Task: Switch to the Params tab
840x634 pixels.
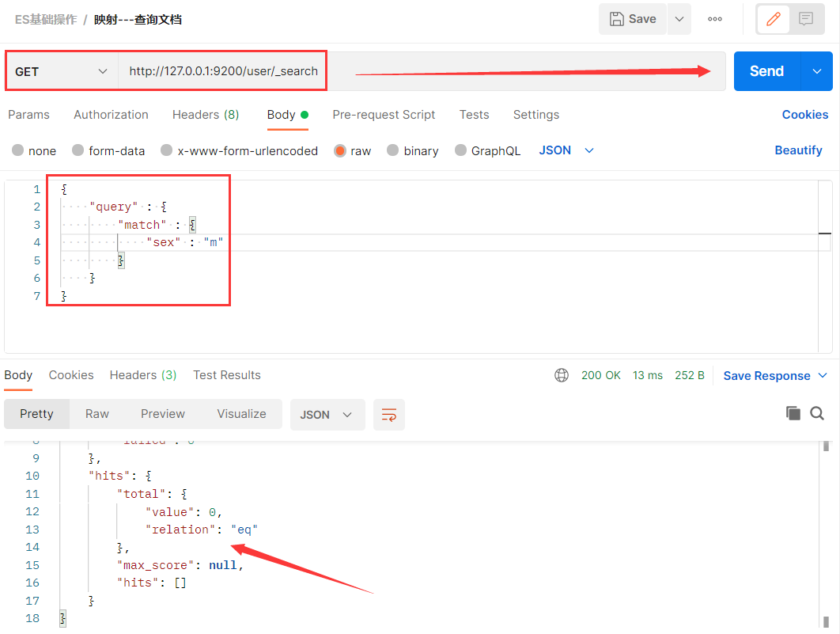Action: [29, 115]
